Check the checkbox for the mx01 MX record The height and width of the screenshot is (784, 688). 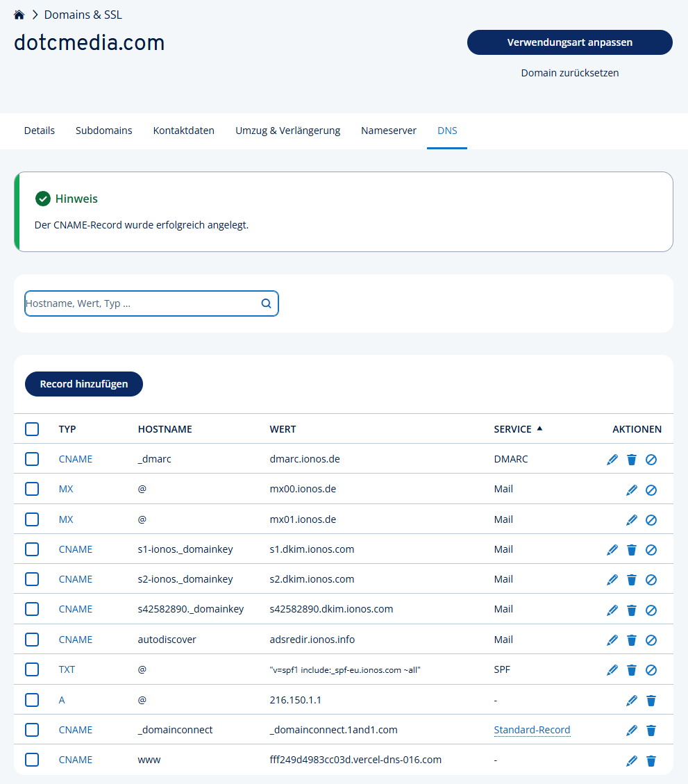coord(32,519)
